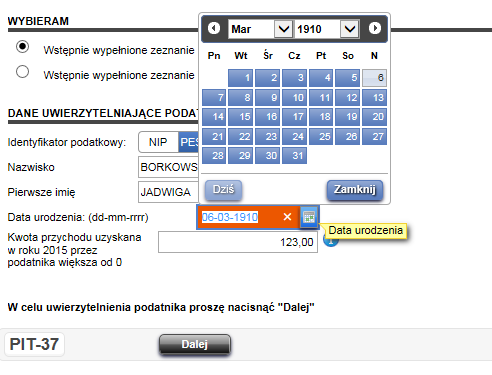Screen dimensions: 492x375
Task: Select day 31 in the calendar
Action: 294,156
